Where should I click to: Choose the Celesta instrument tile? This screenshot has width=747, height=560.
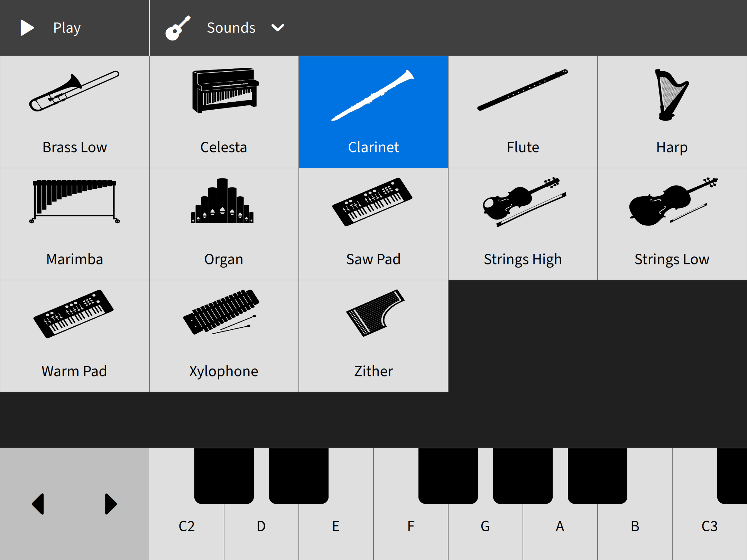click(224, 112)
